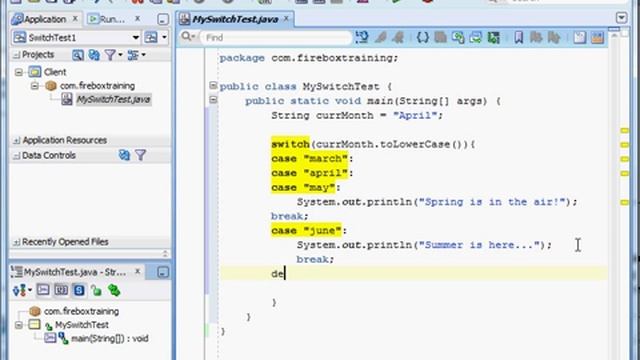The image size is (640, 360).
Task: Click the second greyed flag icon after bookmark
Action: tap(553, 38)
